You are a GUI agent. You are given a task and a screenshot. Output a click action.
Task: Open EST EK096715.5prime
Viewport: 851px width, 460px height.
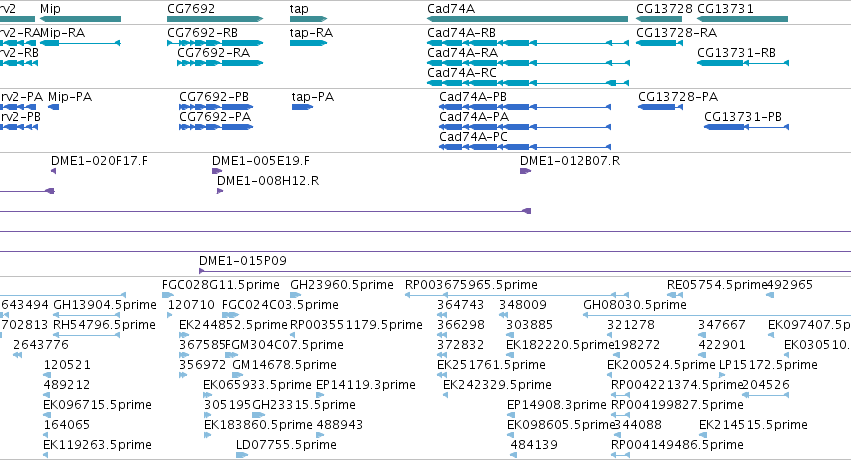47,416
